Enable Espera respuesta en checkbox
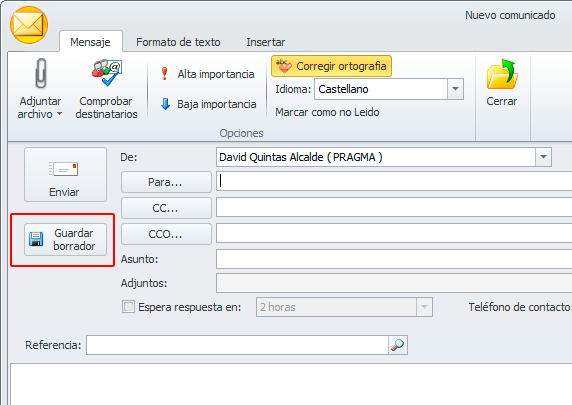572x405 pixels. (128, 306)
